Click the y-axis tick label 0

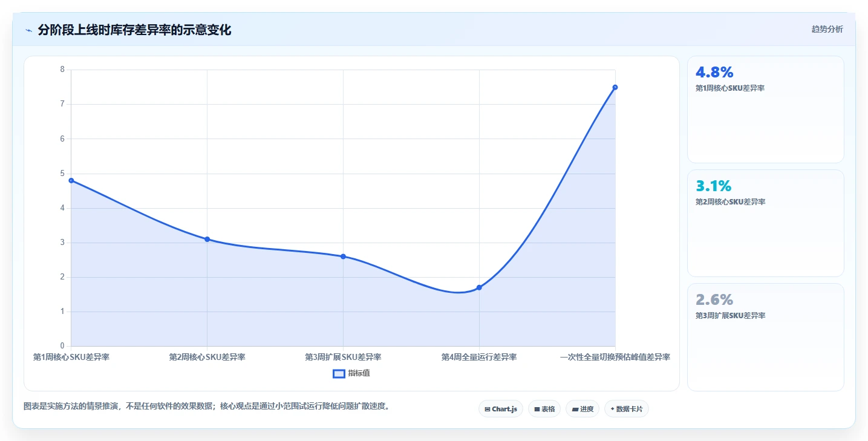(62, 346)
